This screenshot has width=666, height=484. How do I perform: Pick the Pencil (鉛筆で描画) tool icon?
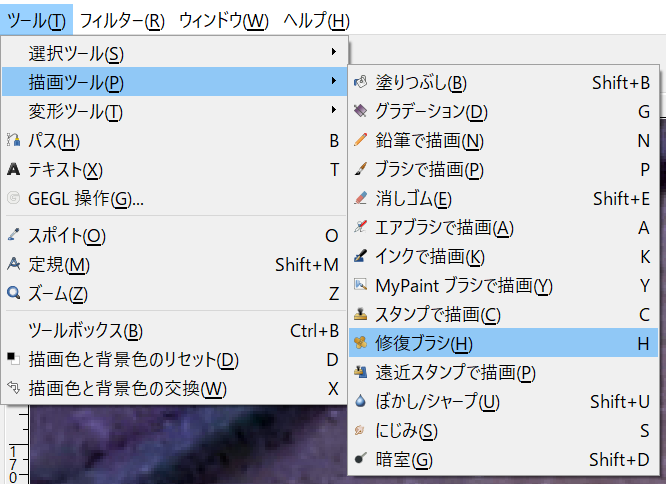click(x=361, y=140)
